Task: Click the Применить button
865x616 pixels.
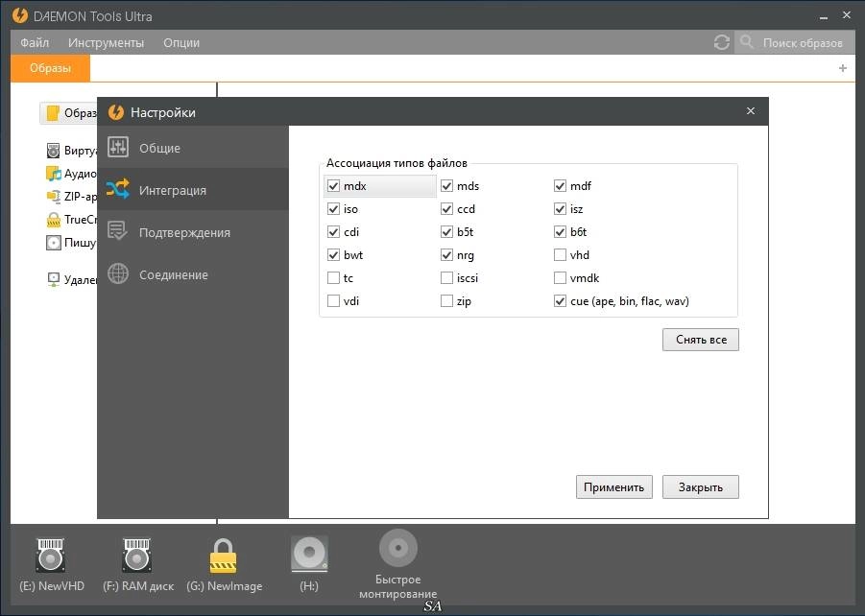Action: 614,487
